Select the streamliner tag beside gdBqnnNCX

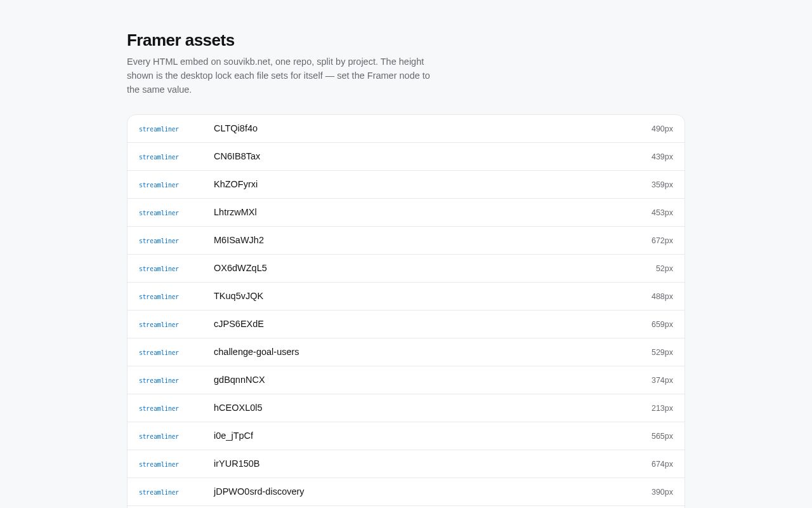(x=159, y=380)
